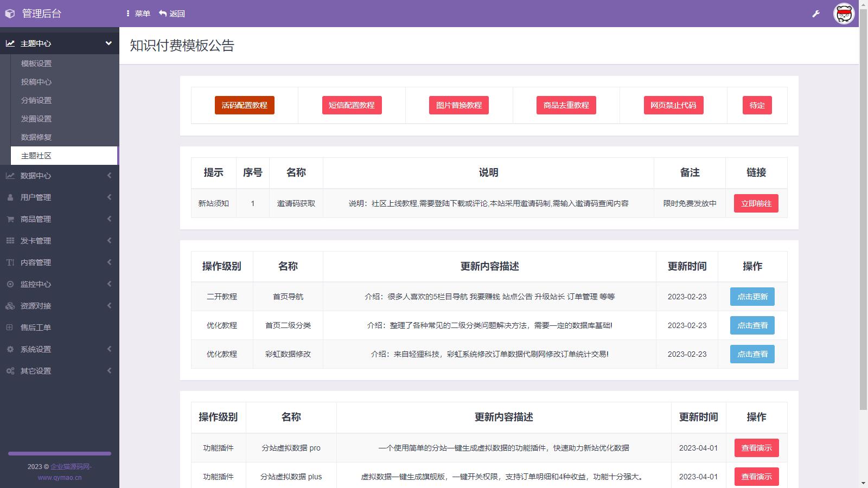The height and width of the screenshot is (488, 868).
Task: Click the 立即前往 button for 邀请码获取
Action: pos(755,203)
